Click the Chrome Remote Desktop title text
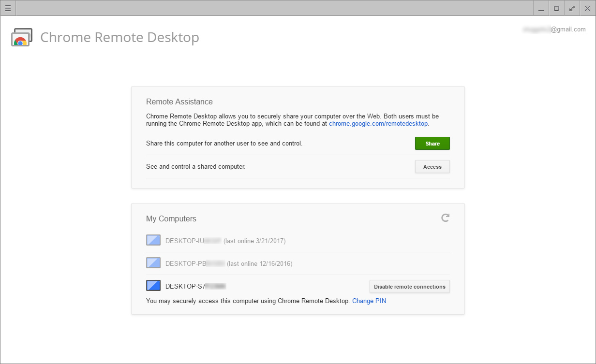Image resolution: width=596 pixels, height=364 pixels. [x=119, y=37]
